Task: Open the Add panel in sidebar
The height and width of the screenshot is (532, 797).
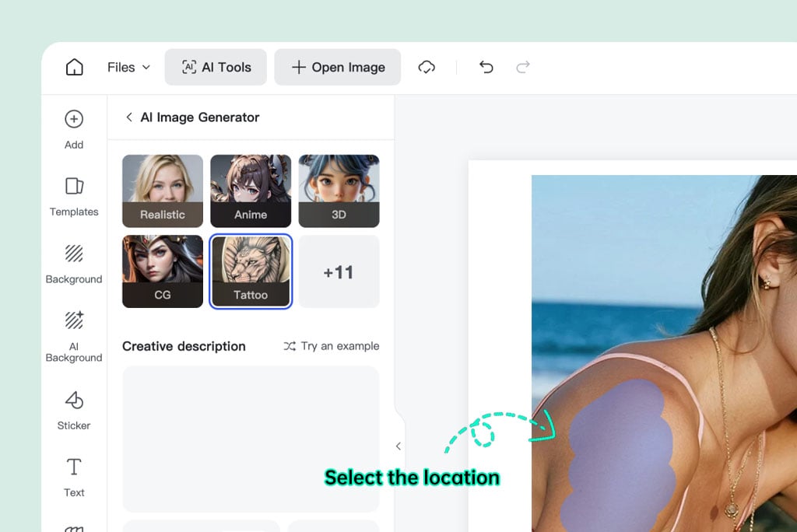Action: [74, 130]
